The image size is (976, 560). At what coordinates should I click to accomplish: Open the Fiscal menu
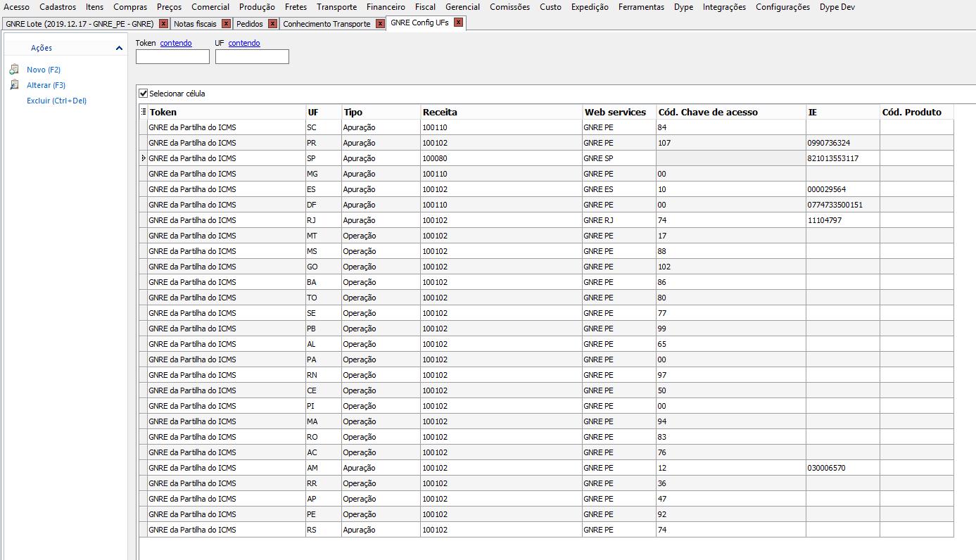click(425, 7)
